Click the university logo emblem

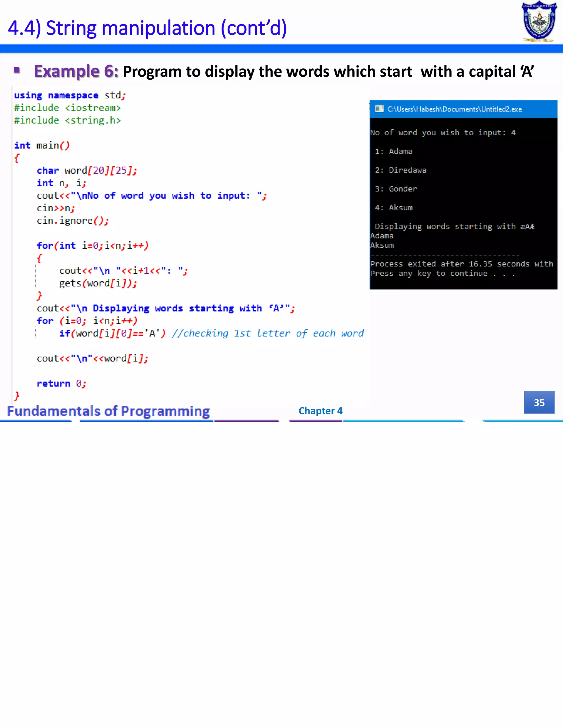coord(539,22)
